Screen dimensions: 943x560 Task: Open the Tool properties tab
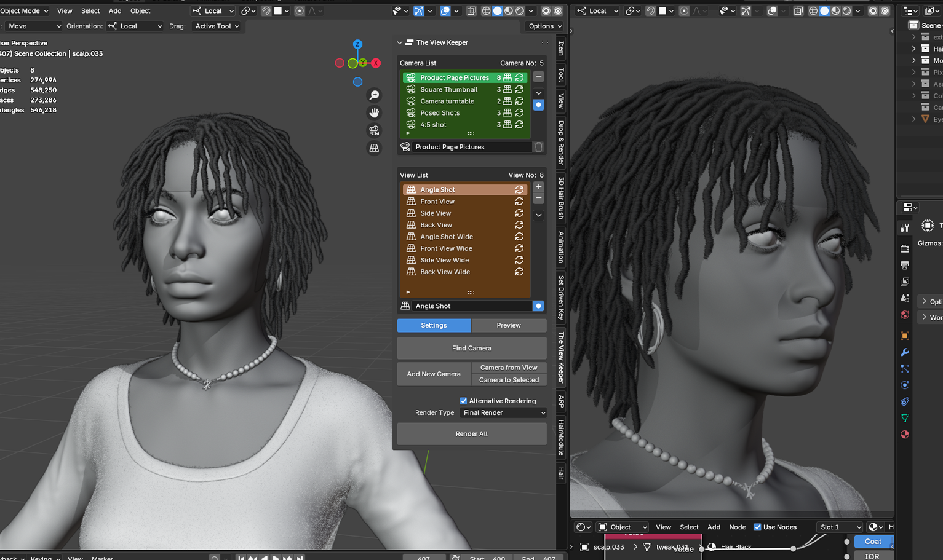tap(905, 227)
